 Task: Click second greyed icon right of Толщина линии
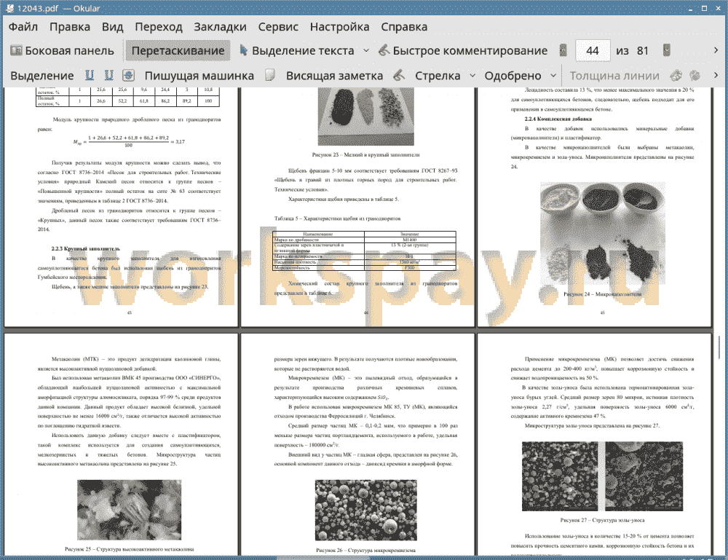click(695, 75)
